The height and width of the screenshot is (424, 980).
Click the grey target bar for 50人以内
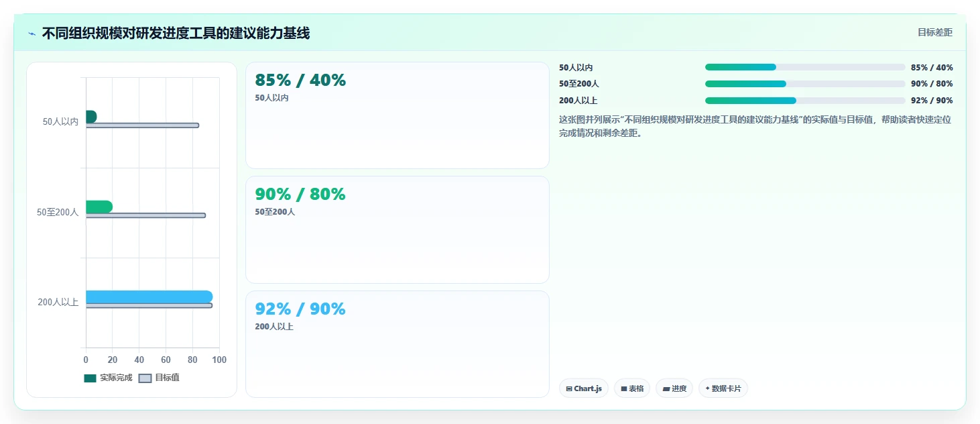click(142, 125)
